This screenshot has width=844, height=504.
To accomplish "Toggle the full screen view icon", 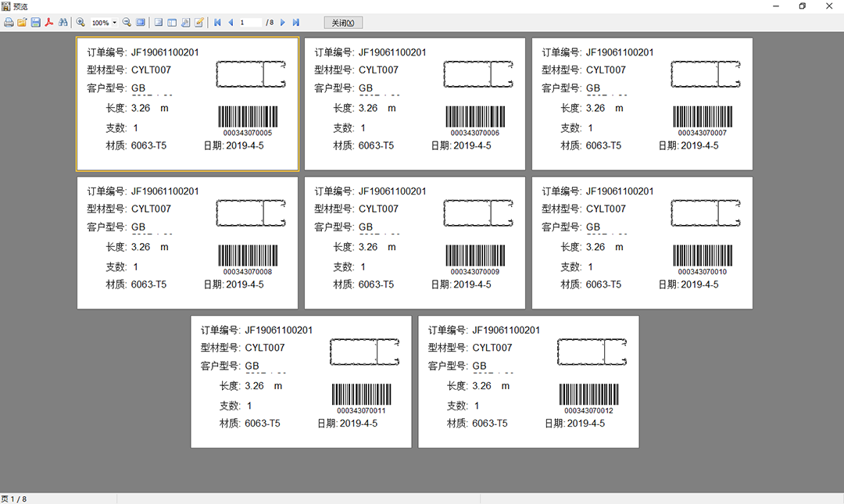I will (141, 23).
